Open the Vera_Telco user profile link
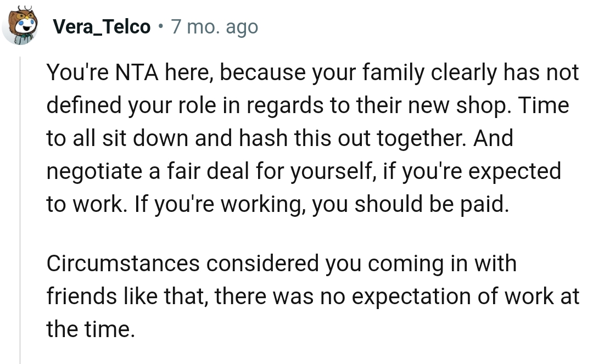The image size is (593, 364). point(102,26)
